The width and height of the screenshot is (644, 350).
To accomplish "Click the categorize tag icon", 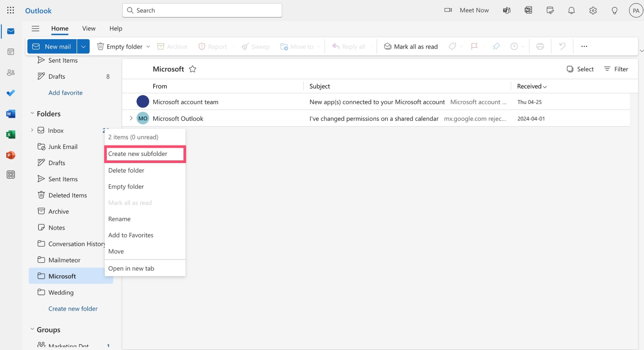I will (452, 46).
